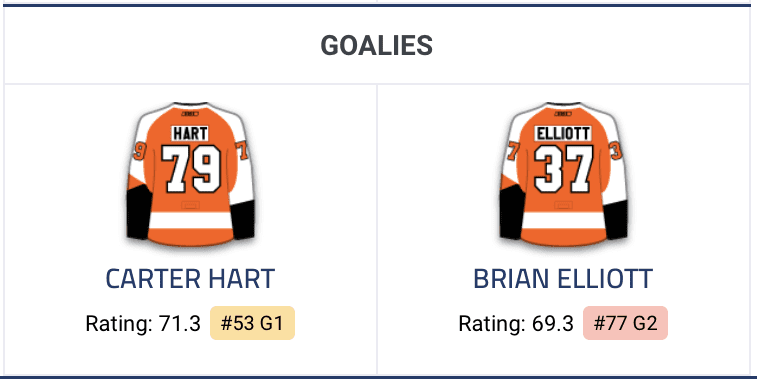The height and width of the screenshot is (383, 757).
Task: Click the number 37 on Elliott's jersey
Action: point(563,169)
